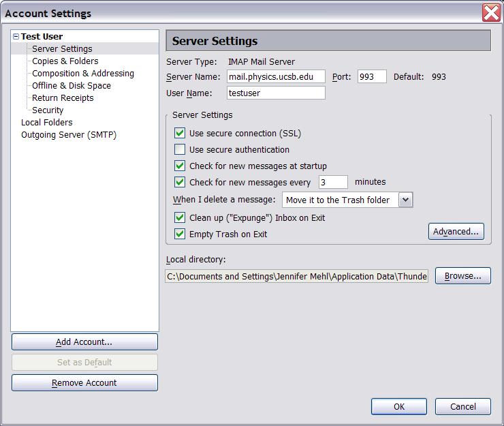Select Copies & Folders in sidebar
The width and height of the screenshot is (504, 426).
click(x=65, y=61)
